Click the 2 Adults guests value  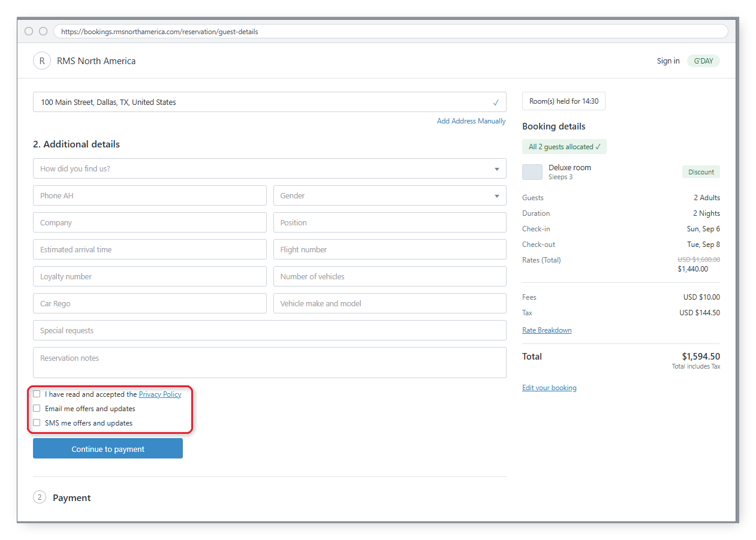point(707,198)
